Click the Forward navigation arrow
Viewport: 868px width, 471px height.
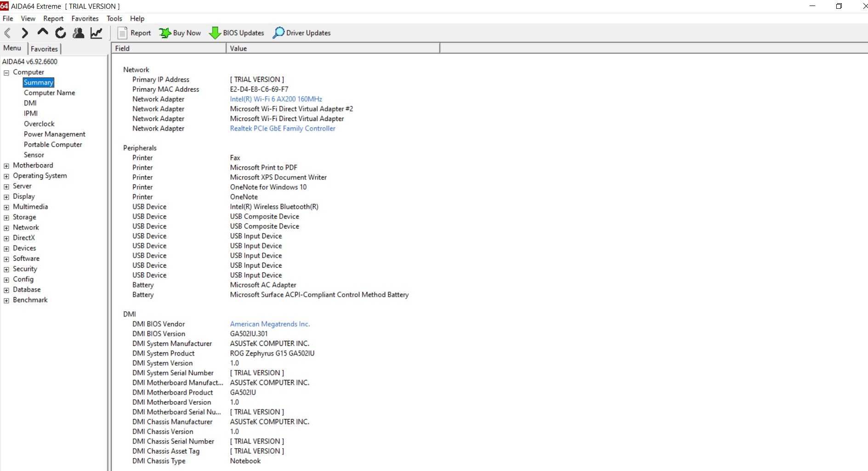[25, 33]
